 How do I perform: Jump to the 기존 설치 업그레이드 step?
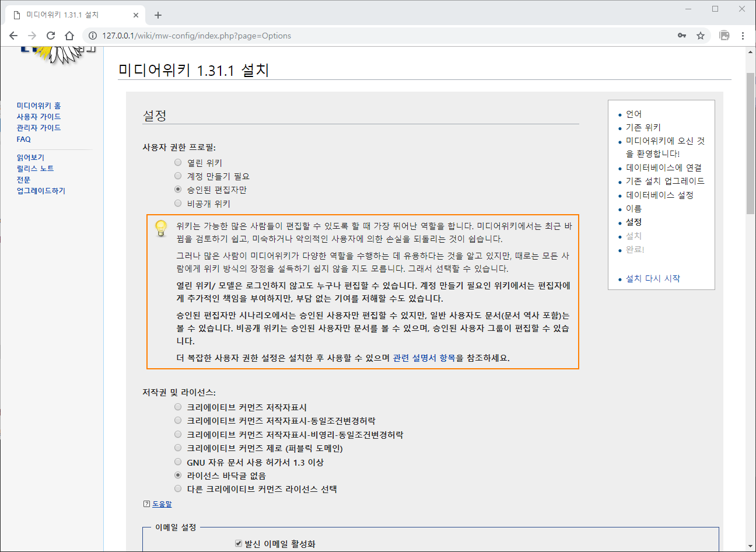(x=665, y=181)
